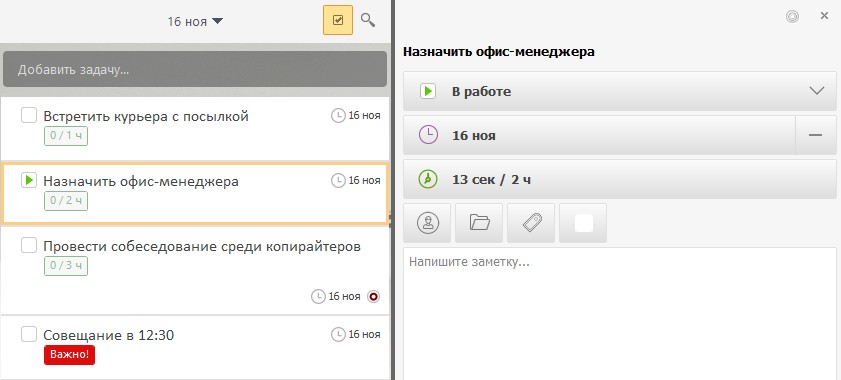Click the green timer icon

point(428,179)
